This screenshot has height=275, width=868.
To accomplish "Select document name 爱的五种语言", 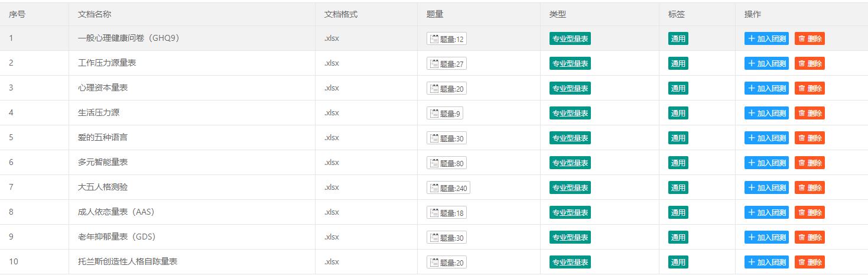I will tap(103, 137).
